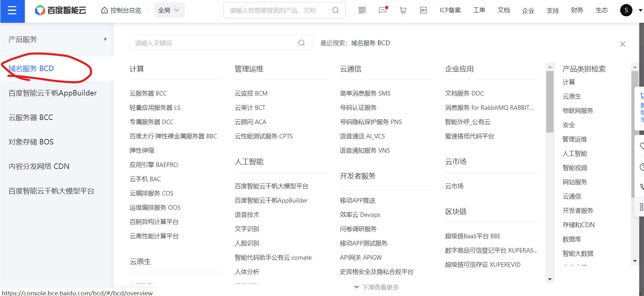Open 云监控 BCM
This screenshot has height=296, width=644.
pos(251,93)
